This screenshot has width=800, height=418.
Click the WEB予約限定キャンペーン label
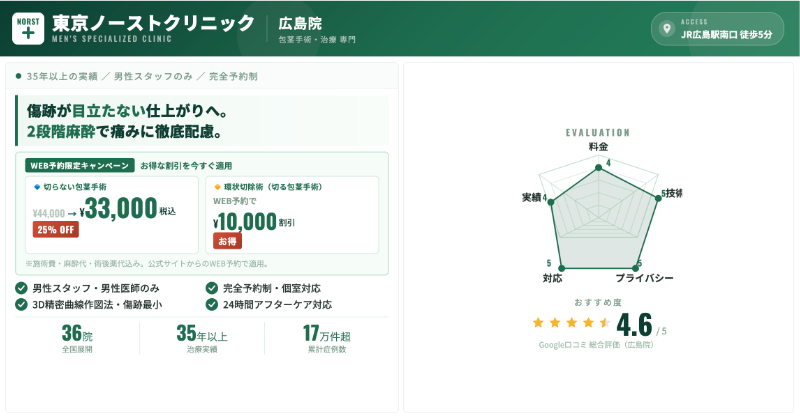pyautogui.click(x=80, y=165)
